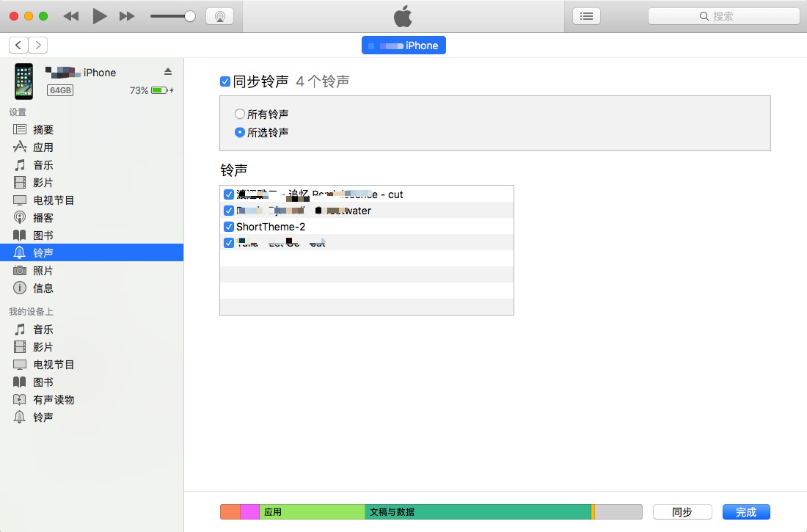Select the 所有铃声 radio button
The width and height of the screenshot is (807, 532).
coord(240,114)
